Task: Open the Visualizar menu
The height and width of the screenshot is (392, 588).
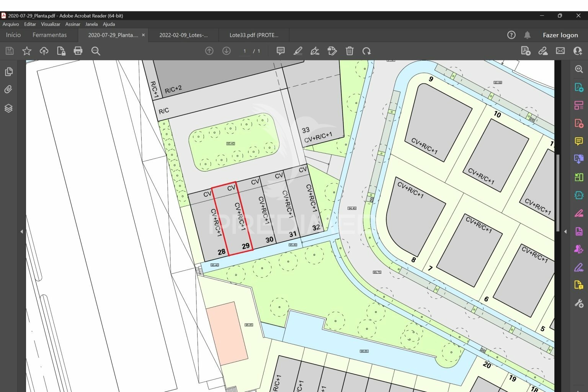Action: (x=51, y=24)
